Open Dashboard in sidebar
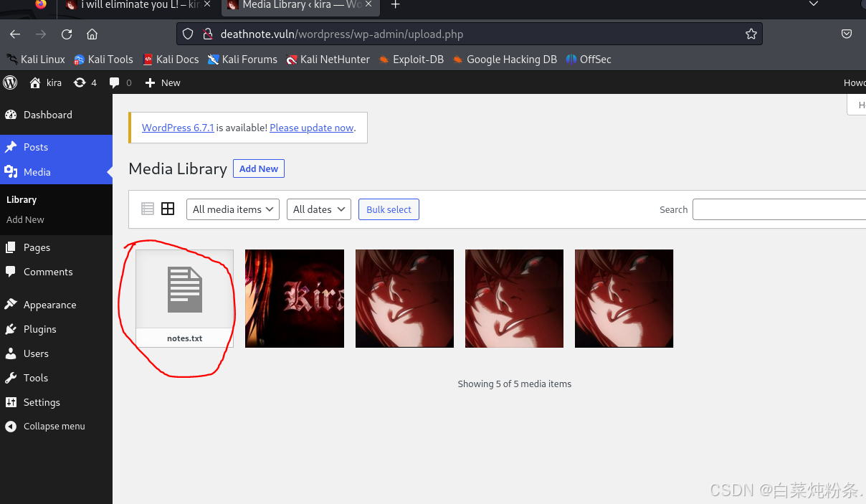Image resolution: width=866 pixels, height=504 pixels. tap(56, 115)
